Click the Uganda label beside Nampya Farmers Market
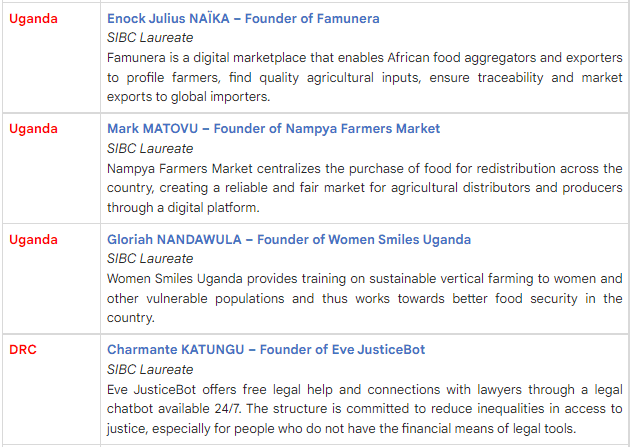The width and height of the screenshot is (633, 447). coord(34,128)
